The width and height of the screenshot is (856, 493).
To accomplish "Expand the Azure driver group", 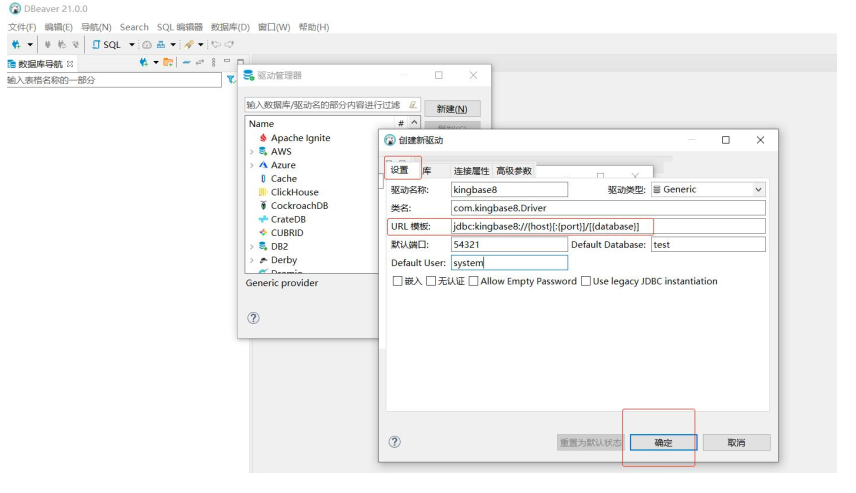I will (252, 165).
